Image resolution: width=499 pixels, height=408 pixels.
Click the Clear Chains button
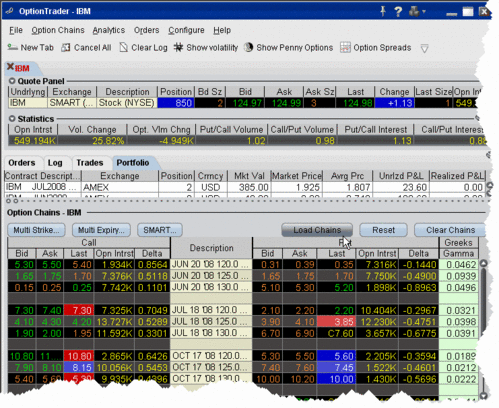pyautogui.click(x=450, y=230)
